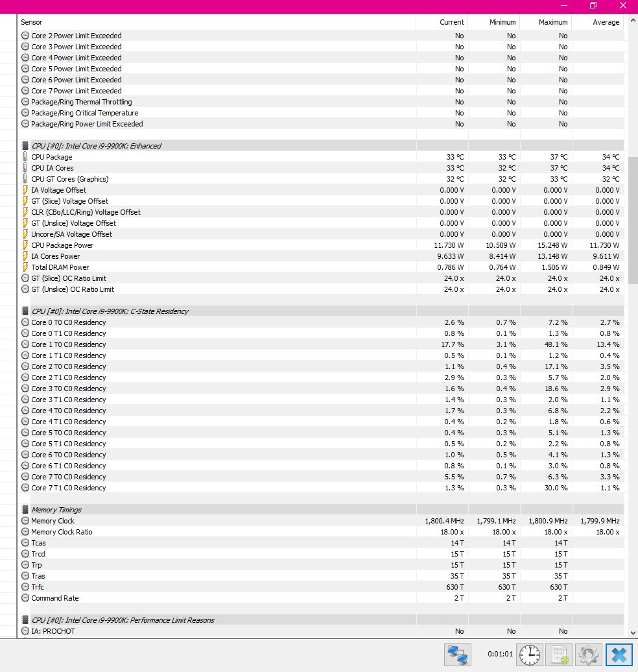The image size is (638, 672).
Task: Restore down the sensor window
Action: tap(593, 6)
